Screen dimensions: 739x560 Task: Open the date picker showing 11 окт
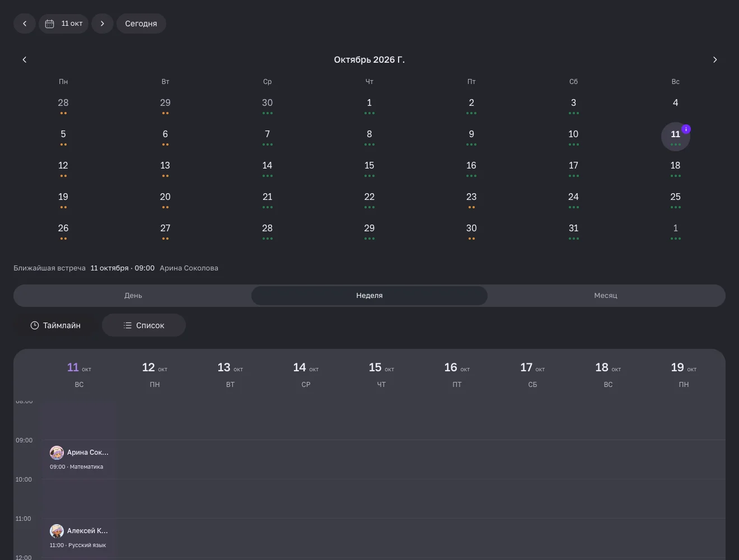(x=64, y=24)
